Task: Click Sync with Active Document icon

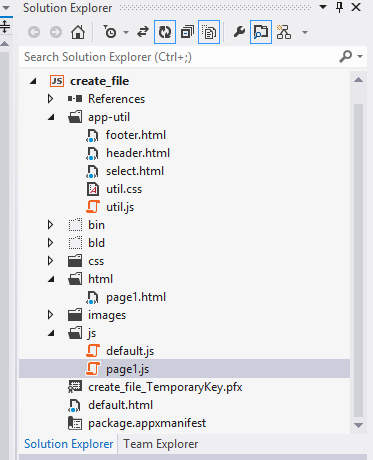Action: pos(143,32)
